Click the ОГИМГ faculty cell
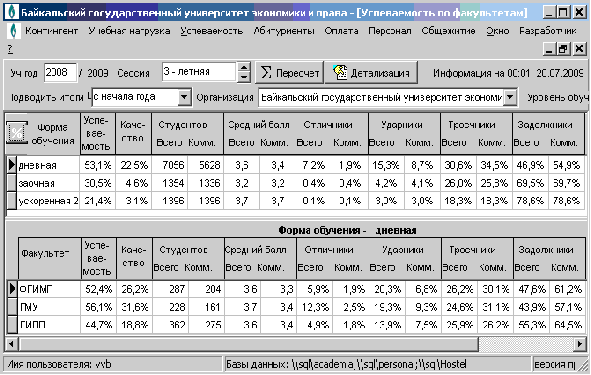591x375 pixels. coord(49,289)
